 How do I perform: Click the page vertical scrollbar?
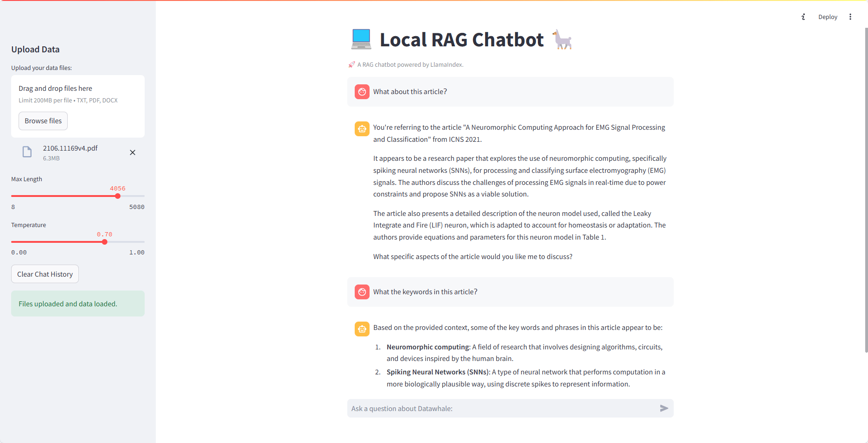tap(866, 185)
